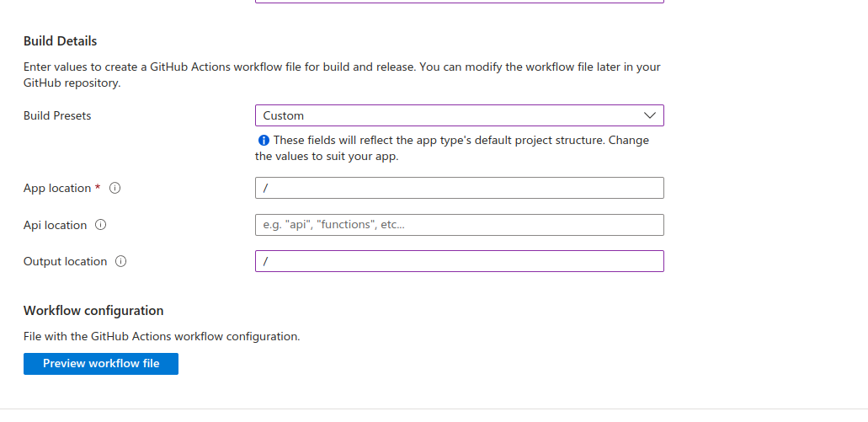Image resolution: width=868 pixels, height=422 pixels.
Task: Click the default project structure hint text
Action: [455, 148]
